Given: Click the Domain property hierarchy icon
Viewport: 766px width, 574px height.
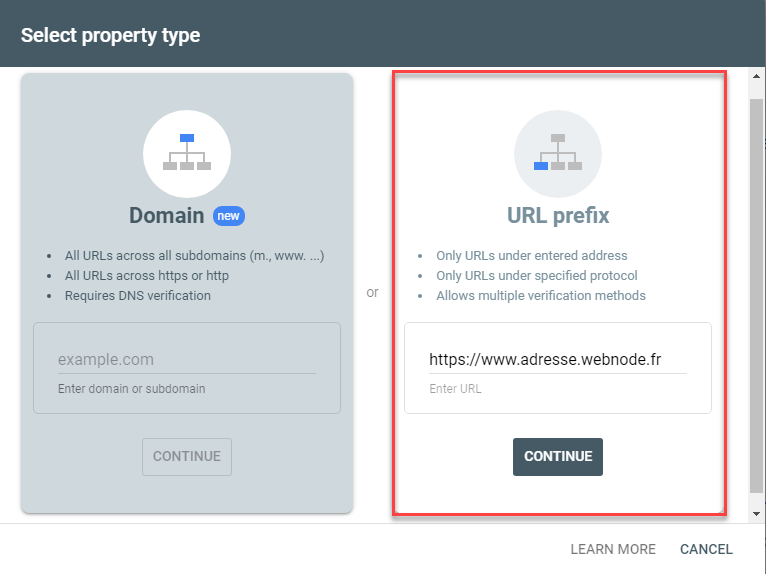Looking at the screenshot, I should click(x=187, y=153).
